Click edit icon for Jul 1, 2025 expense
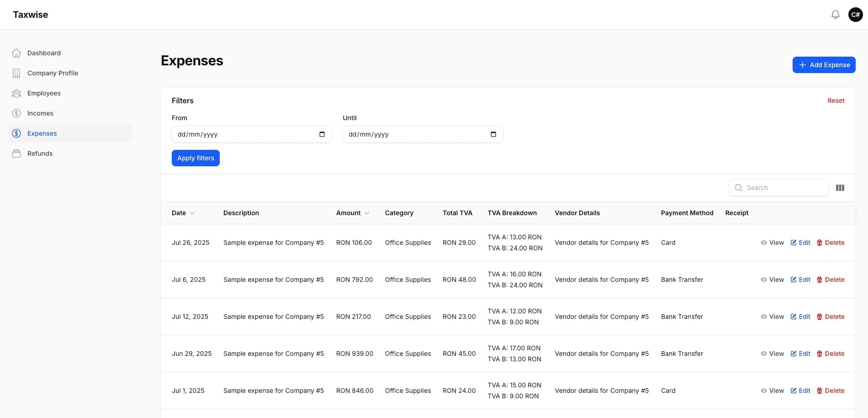 click(x=794, y=391)
